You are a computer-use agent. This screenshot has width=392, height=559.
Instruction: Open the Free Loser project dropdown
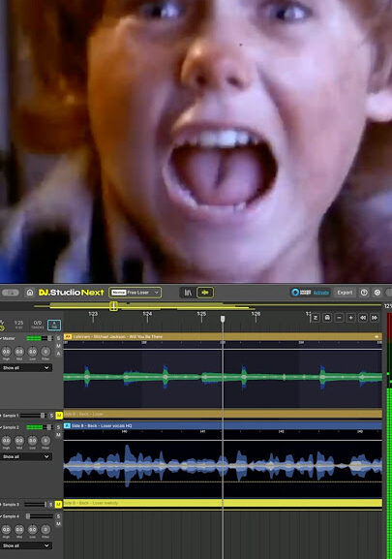(135, 293)
